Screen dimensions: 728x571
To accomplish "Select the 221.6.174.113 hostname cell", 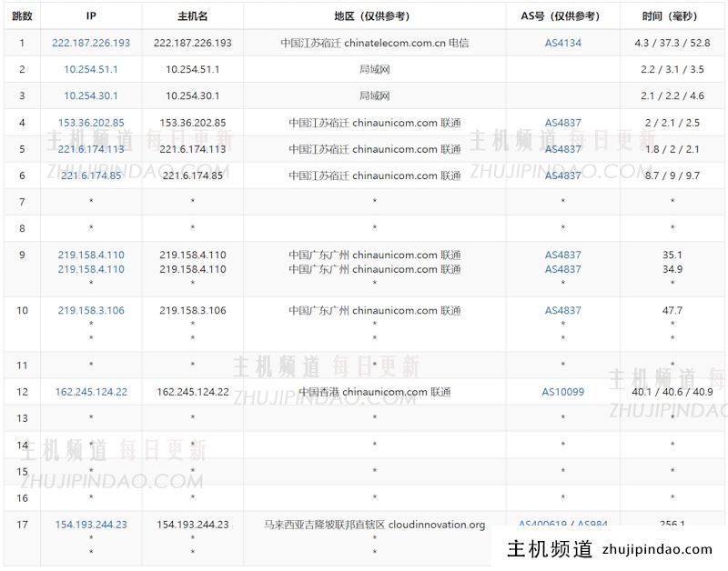I will click(193, 149).
